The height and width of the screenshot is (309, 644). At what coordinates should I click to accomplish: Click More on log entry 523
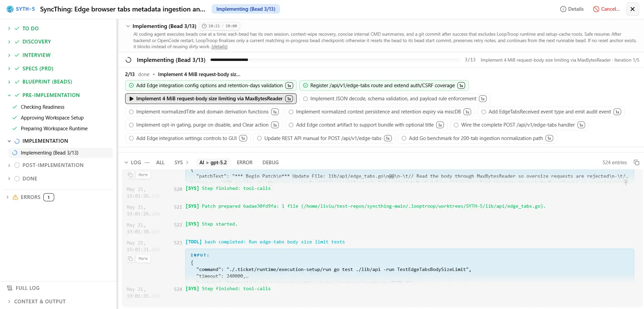[143, 259]
